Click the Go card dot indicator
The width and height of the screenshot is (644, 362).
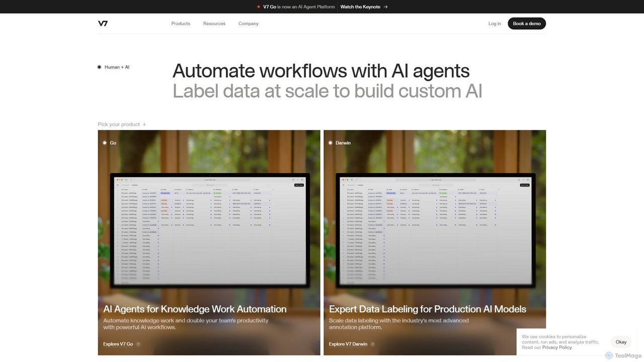[105, 143]
